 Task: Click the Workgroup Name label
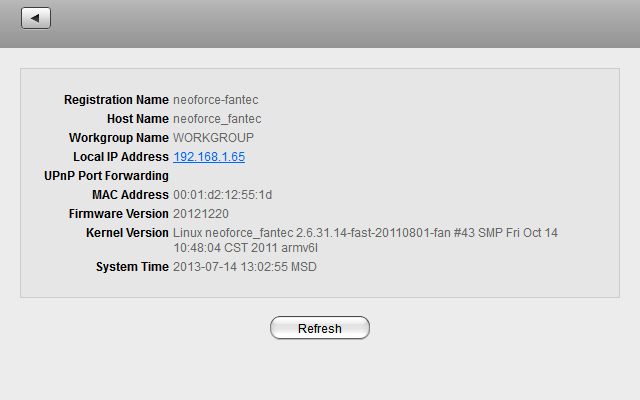pyautogui.click(x=118, y=138)
